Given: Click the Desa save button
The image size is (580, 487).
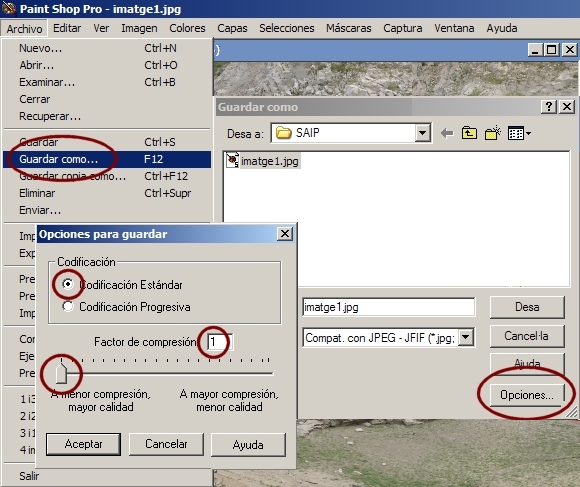Looking at the screenshot, I should coord(527,307).
